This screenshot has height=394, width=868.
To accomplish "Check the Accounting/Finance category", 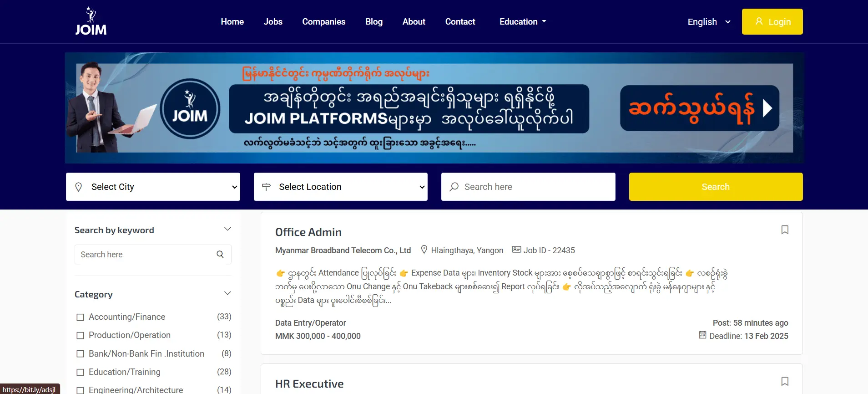I will [81, 317].
